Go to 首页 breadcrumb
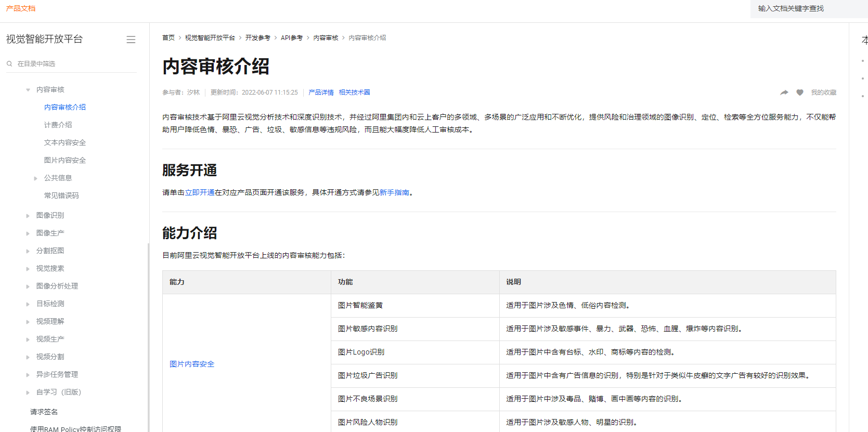The width and height of the screenshot is (868, 432). tap(169, 38)
